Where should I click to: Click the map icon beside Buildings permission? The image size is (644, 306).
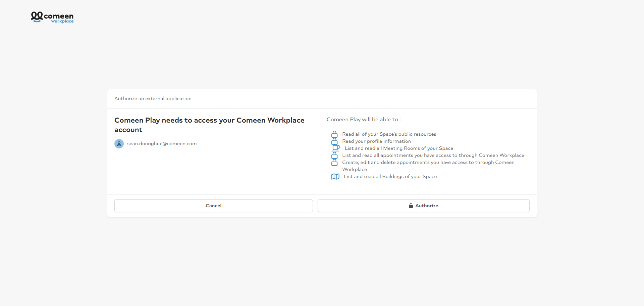(335, 177)
